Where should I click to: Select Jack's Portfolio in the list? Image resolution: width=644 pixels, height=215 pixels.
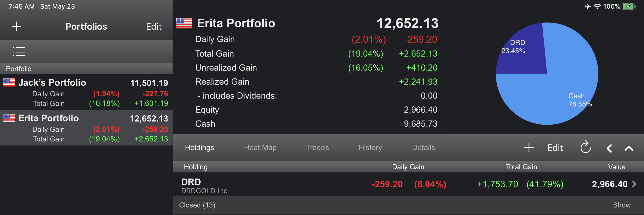[86, 92]
